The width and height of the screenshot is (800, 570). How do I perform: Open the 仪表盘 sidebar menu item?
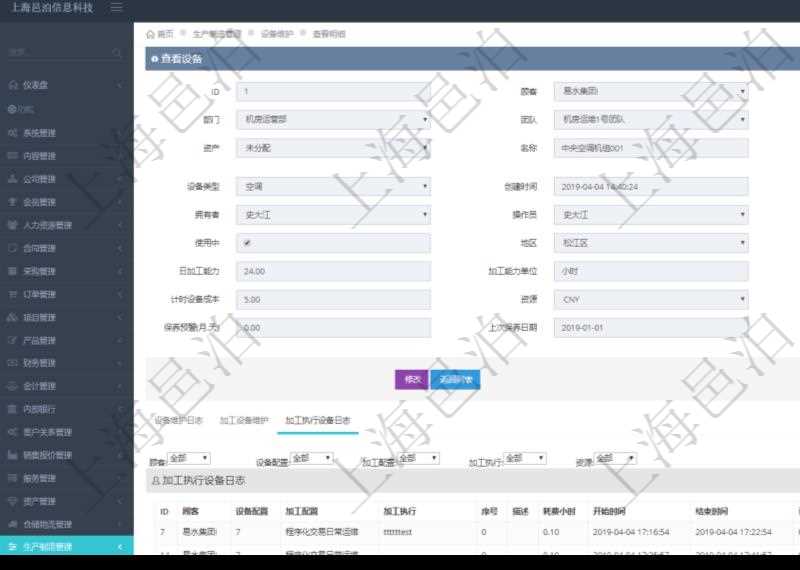(x=66, y=85)
